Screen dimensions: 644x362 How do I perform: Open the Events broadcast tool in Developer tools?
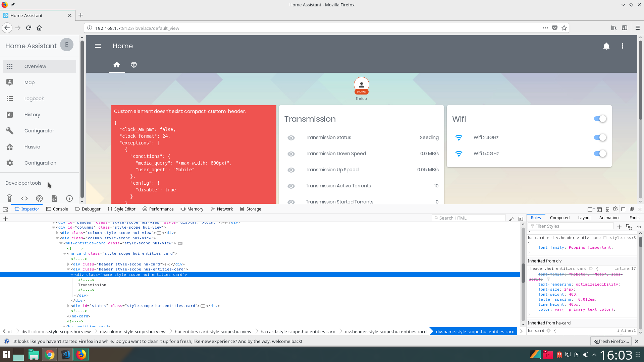(39, 198)
